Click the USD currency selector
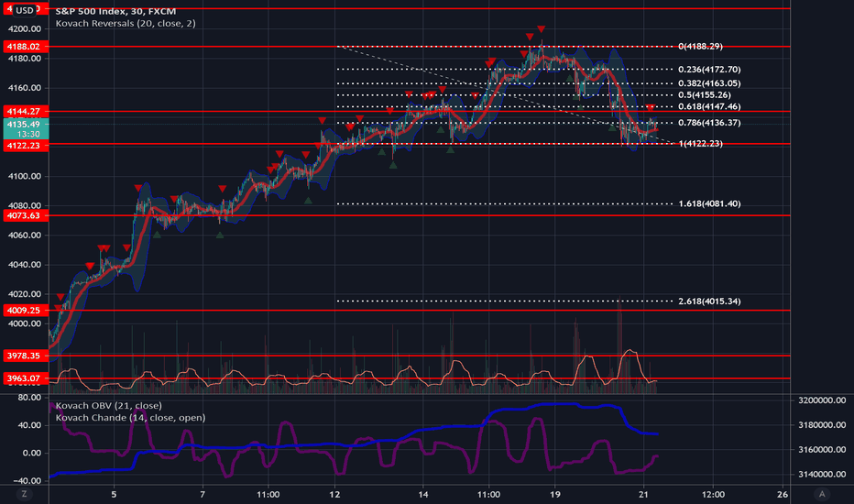This screenshot has height=504, width=854. (x=24, y=10)
